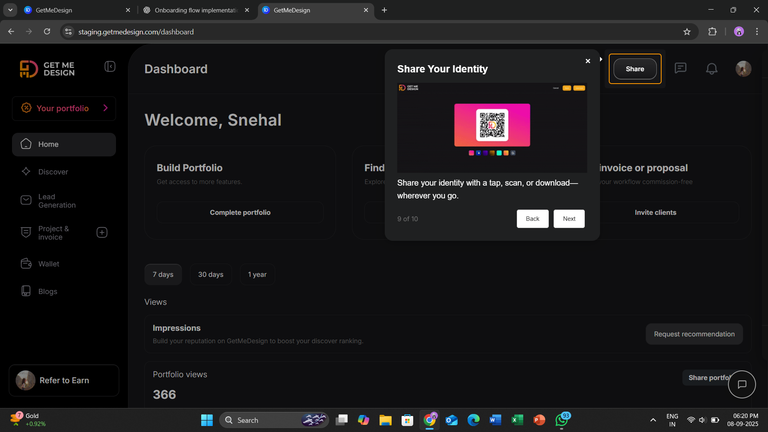
Task: Click the Build Portfolio card heading
Action: [x=190, y=168]
